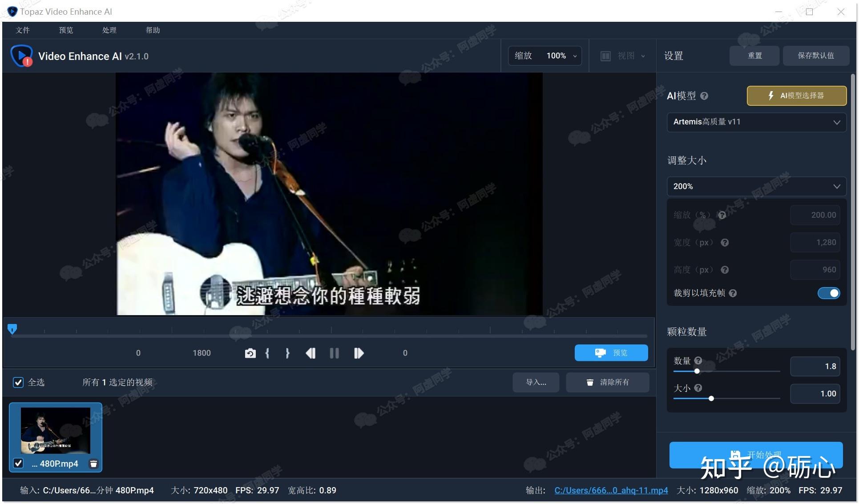859x504 pixels.
Task: Click the Topaz title bar app icon
Action: click(x=12, y=12)
